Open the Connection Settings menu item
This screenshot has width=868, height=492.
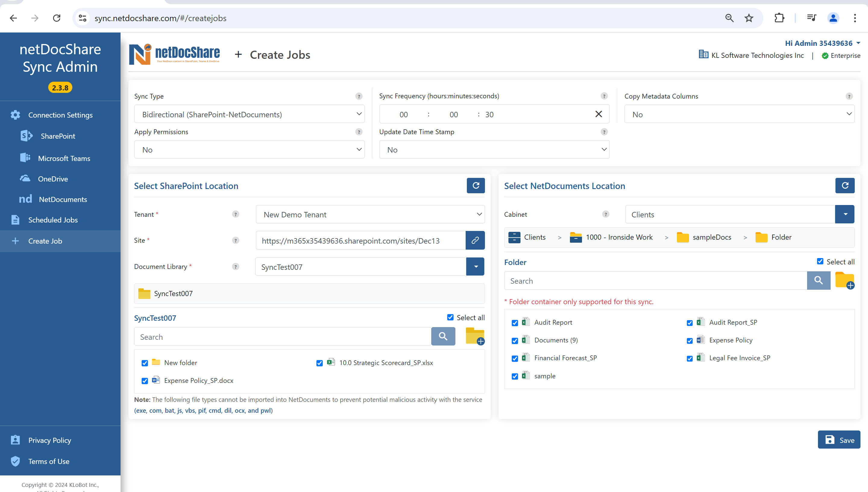(x=60, y=115)
